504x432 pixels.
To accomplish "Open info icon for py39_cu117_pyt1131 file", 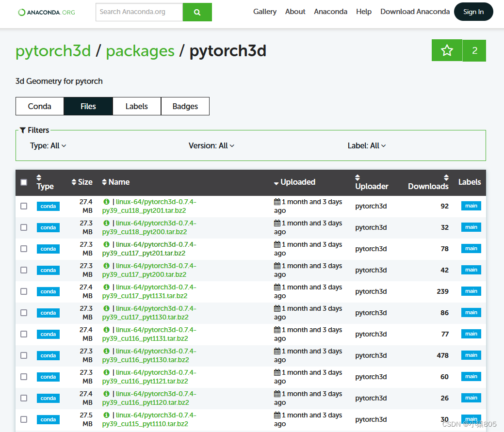I will [106, 287].
